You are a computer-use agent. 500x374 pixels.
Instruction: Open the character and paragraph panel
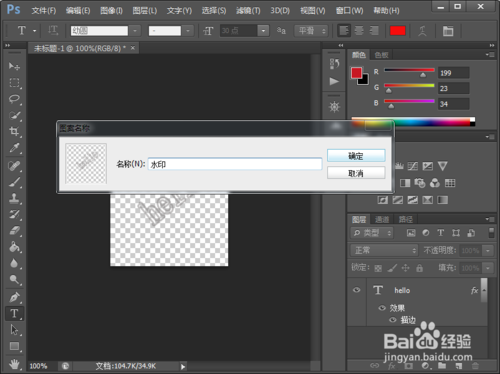point(448,31)
